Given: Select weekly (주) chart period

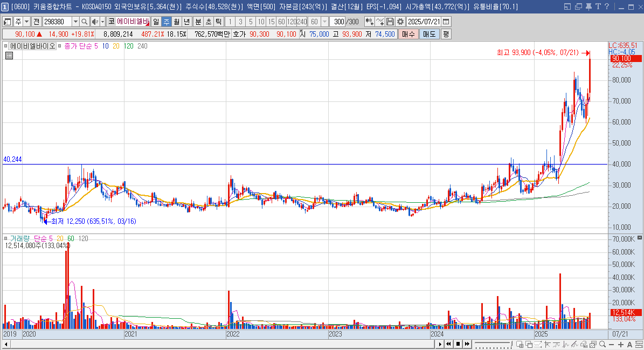Looking at the screenshot, I should point(167,22).
